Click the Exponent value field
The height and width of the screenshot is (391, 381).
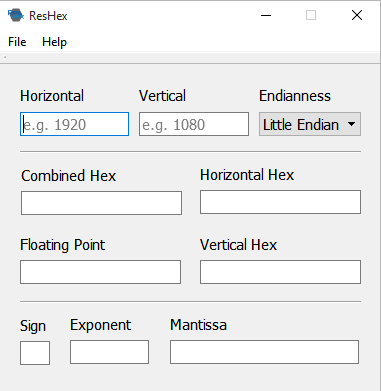109,352
